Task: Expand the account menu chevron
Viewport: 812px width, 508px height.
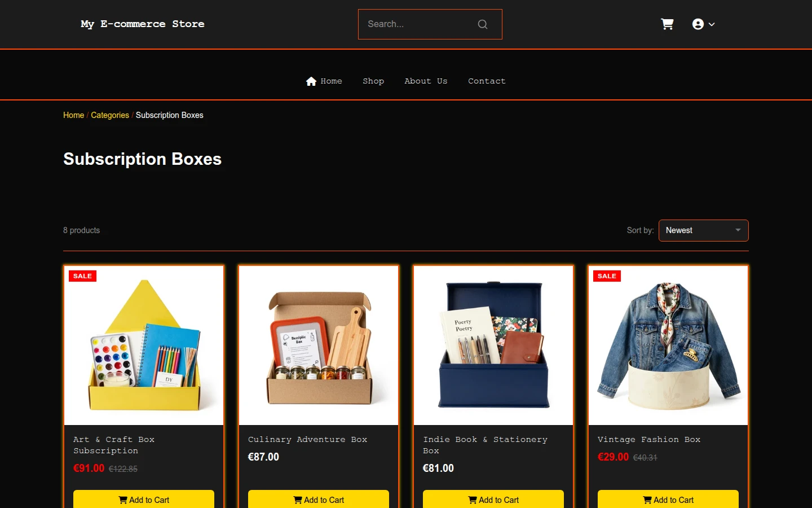Action: click(x=712, y=24)
